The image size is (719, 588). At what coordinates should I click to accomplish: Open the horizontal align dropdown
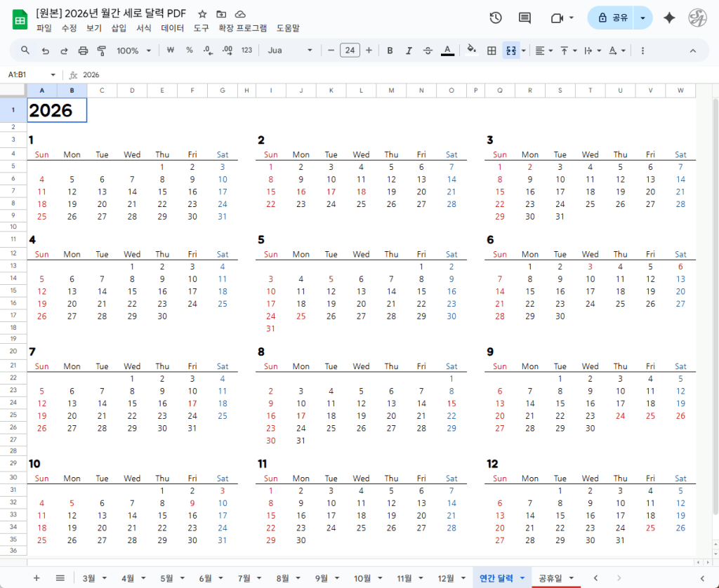[543, 51]
